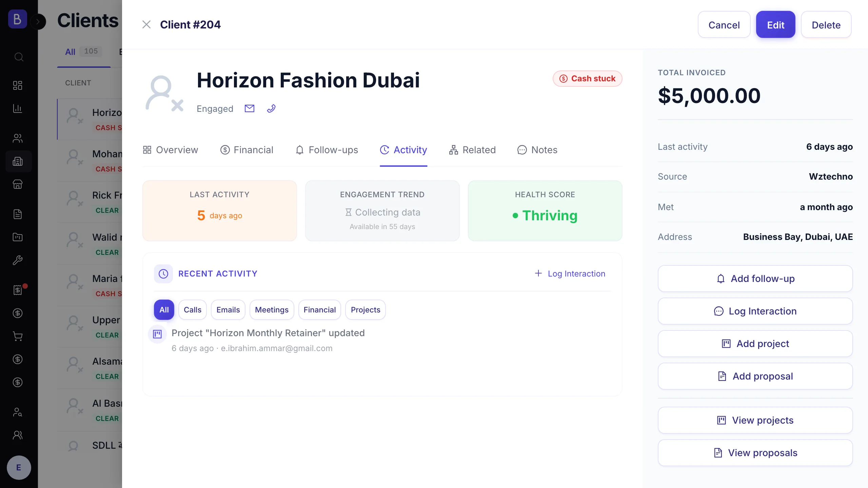This screenshot has width=868, height=488.
Task: Click the Health Score Thriving card
Action: tap(545, 211)
